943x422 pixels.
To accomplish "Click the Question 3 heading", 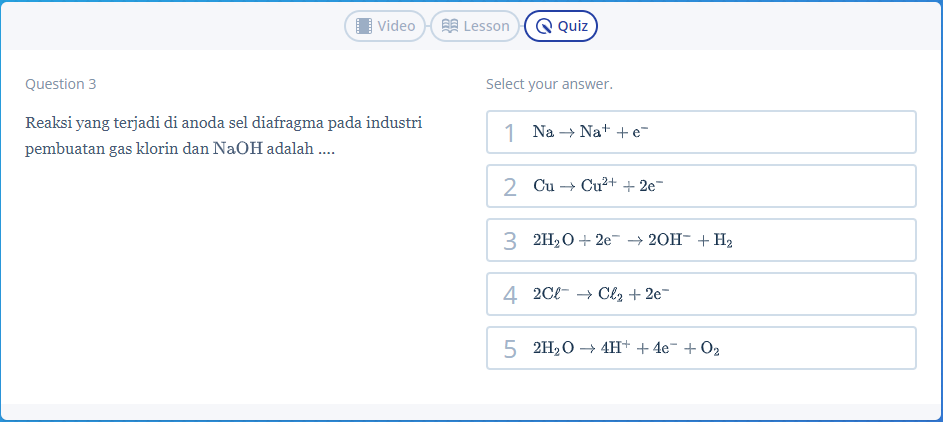I will [x=61, y=84].
